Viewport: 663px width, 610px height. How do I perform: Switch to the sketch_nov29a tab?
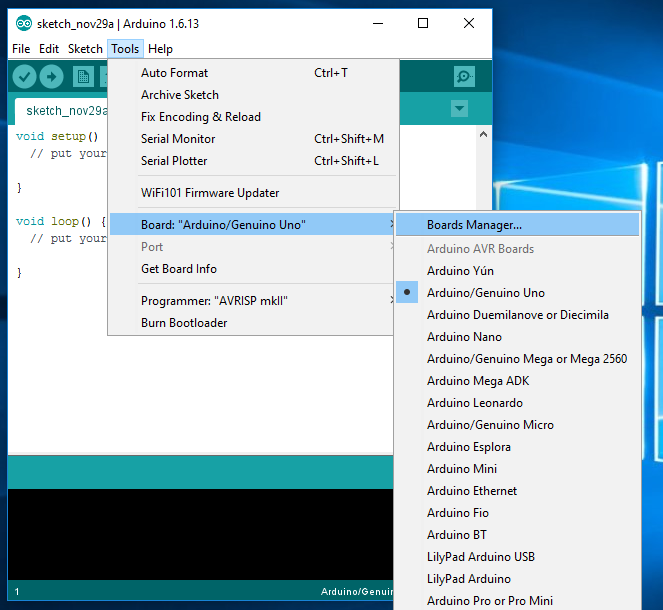pyautogui.click(x=61, y=111)
